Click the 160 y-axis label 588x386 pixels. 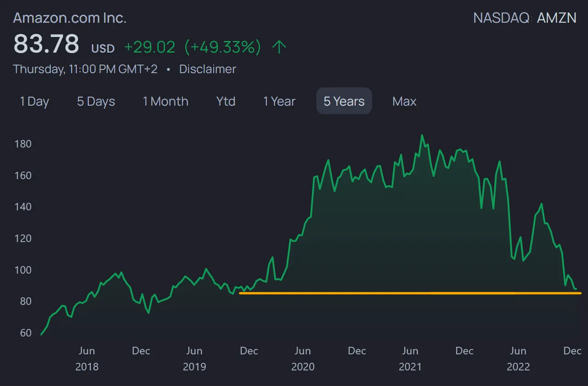(x=23, y=175)
